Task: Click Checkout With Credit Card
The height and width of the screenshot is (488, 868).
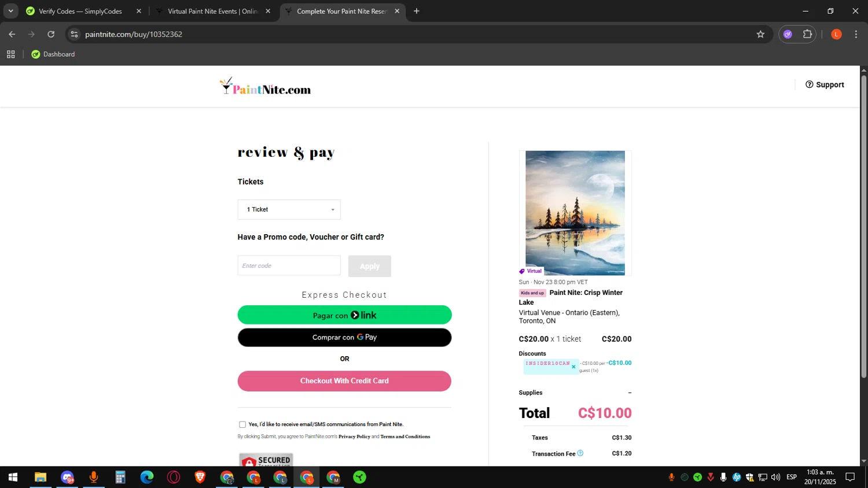Action: (344, 381)
